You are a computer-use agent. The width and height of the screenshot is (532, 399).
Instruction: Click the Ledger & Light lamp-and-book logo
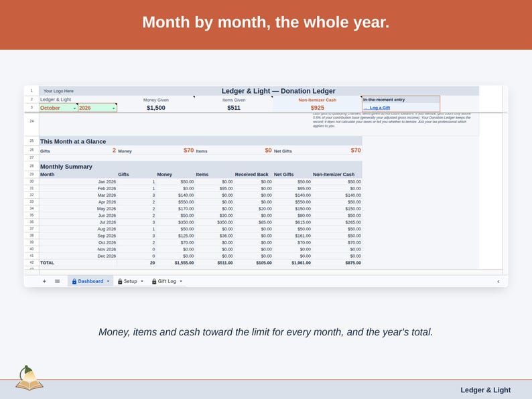[x=29, y=378]
